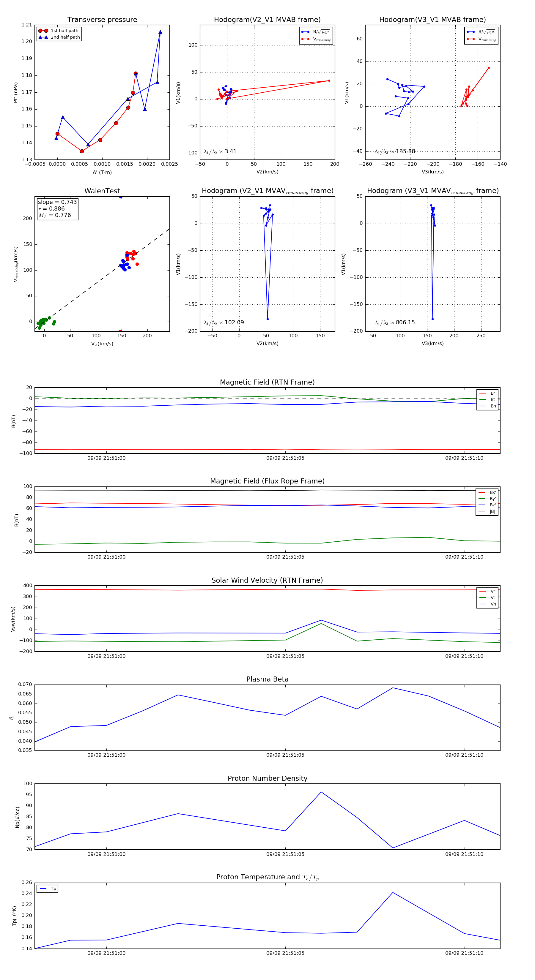Click the 'Bn' legend entry

pyautogui.click(x=487, y=406)
